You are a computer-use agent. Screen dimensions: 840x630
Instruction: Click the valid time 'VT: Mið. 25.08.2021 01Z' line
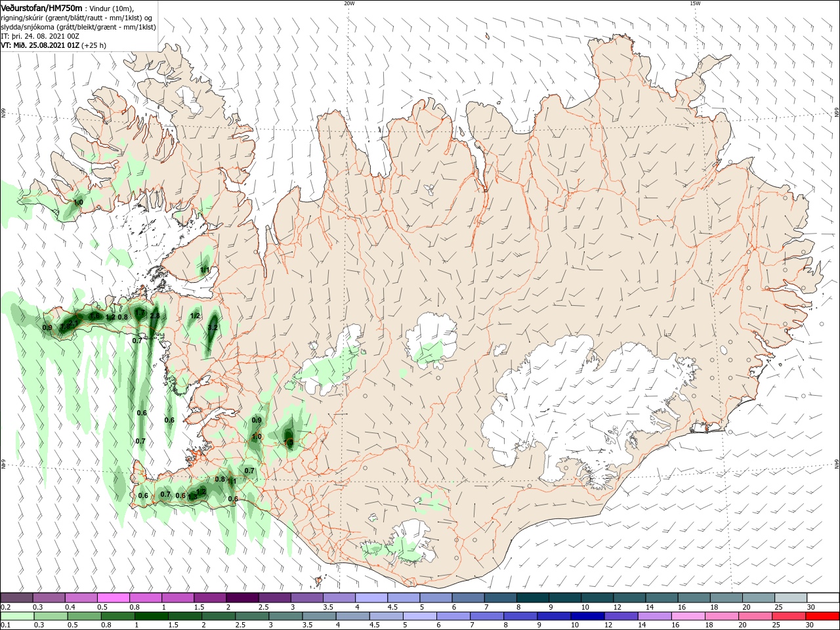coord(40,45)
